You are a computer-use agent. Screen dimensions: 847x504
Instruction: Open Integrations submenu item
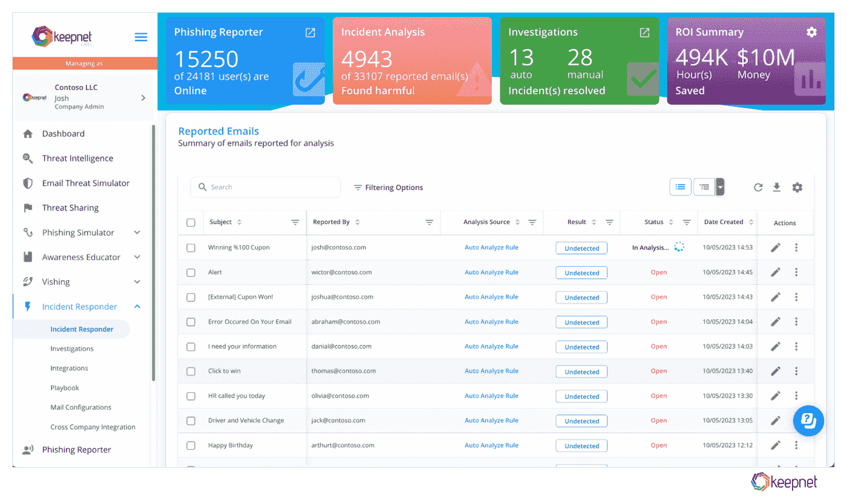click(69, 368)
